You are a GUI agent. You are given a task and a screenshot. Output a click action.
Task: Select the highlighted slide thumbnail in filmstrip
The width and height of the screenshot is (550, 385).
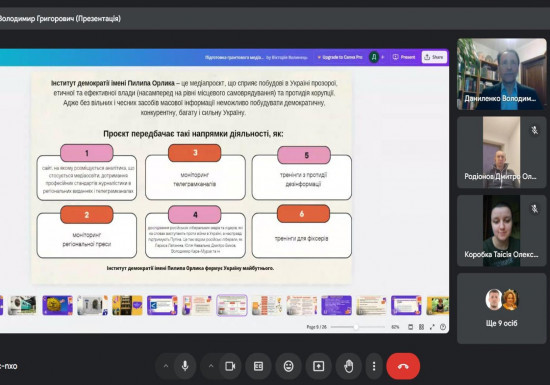[x=232, y=305]
